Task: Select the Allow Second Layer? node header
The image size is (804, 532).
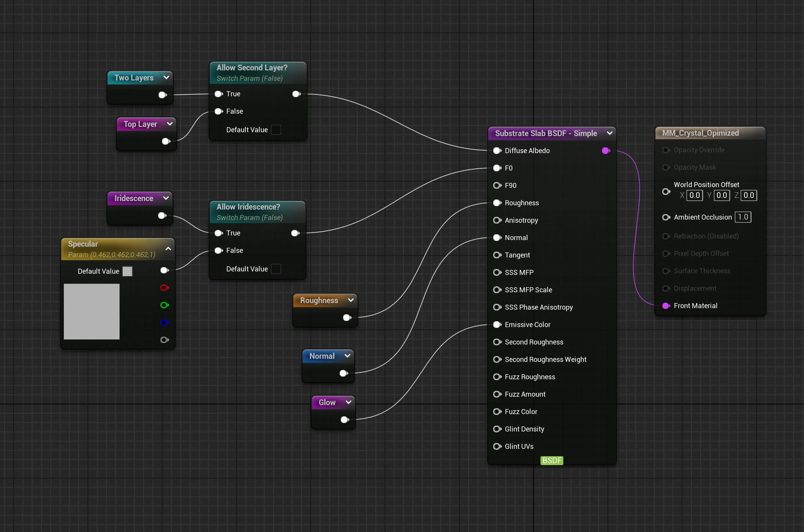Action: pos(258,73)
